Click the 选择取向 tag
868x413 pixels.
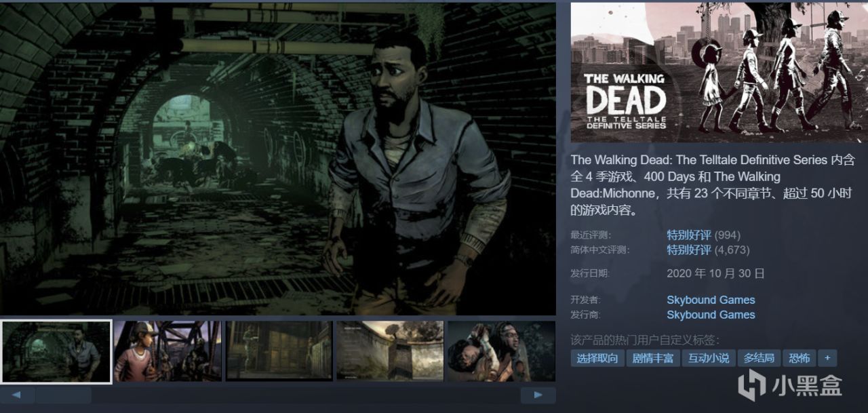(597, 358)
